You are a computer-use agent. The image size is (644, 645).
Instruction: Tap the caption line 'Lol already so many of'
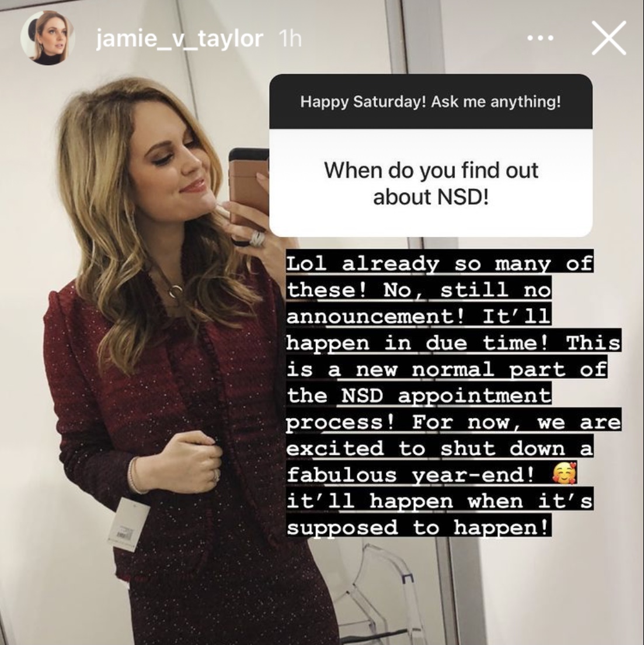click(x=440, y=263)
